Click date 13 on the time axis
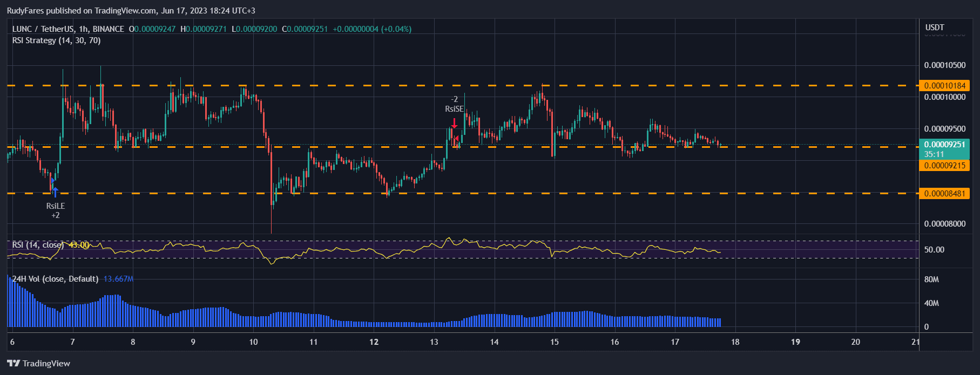The image size is (980, 375). click(434, 342)
